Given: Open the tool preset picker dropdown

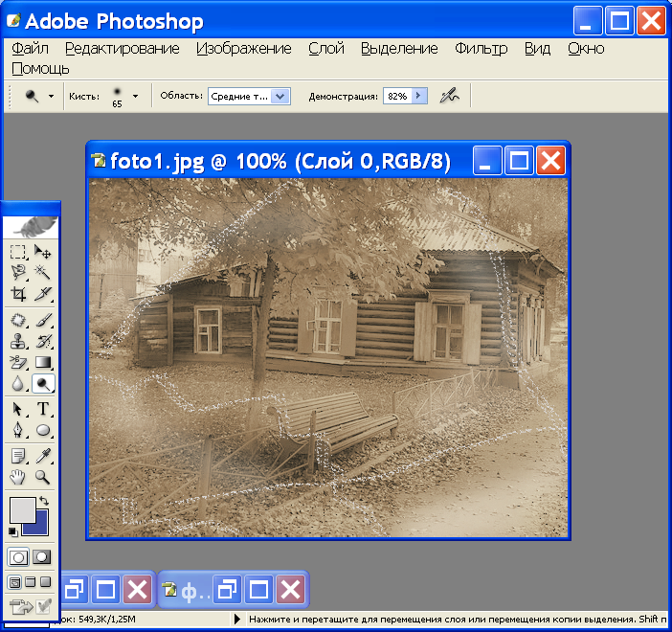Looking at the screenshot, I should (51, 96).
